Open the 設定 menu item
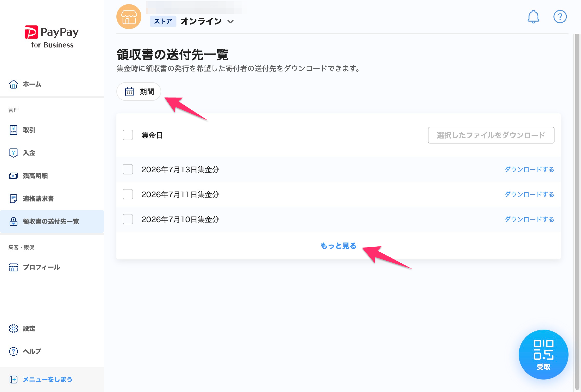This screenshot has width=581, height=392. click(52, 329)
